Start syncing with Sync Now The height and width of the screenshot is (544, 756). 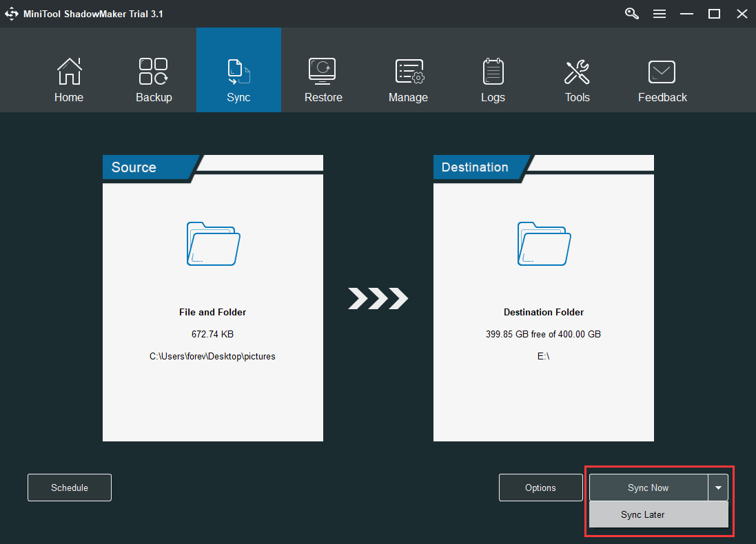648,488
